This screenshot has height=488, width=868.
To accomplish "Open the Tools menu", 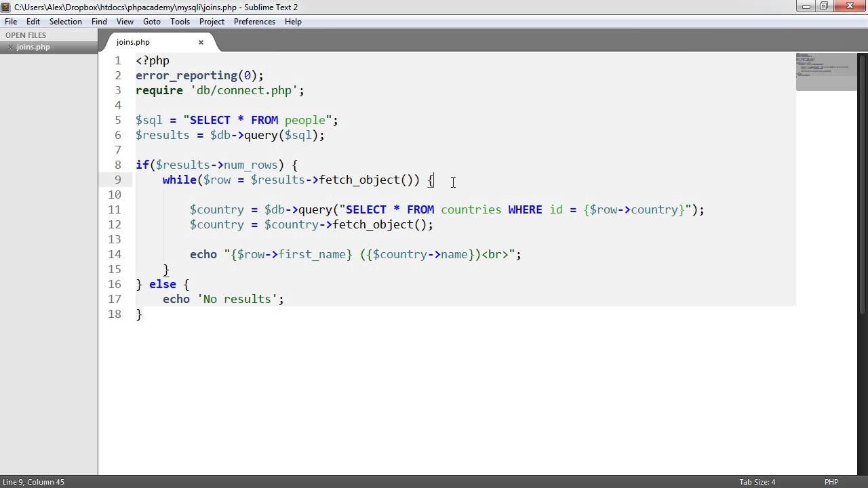I will point(180,22).
